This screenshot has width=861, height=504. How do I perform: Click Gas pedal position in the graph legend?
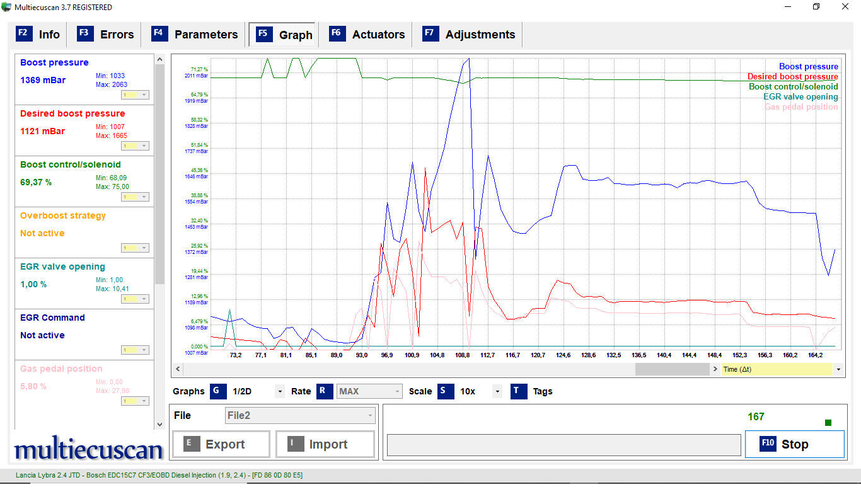(801, 106)
